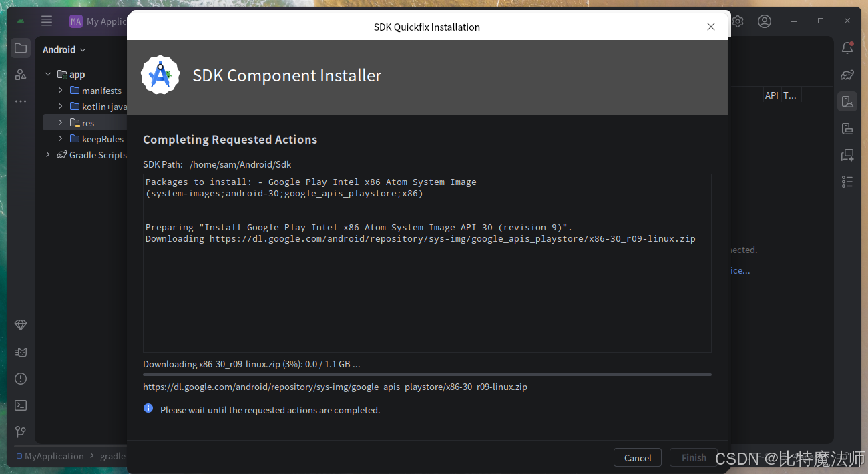Click the Completing Requested Actions heading

tap(230, 140)
